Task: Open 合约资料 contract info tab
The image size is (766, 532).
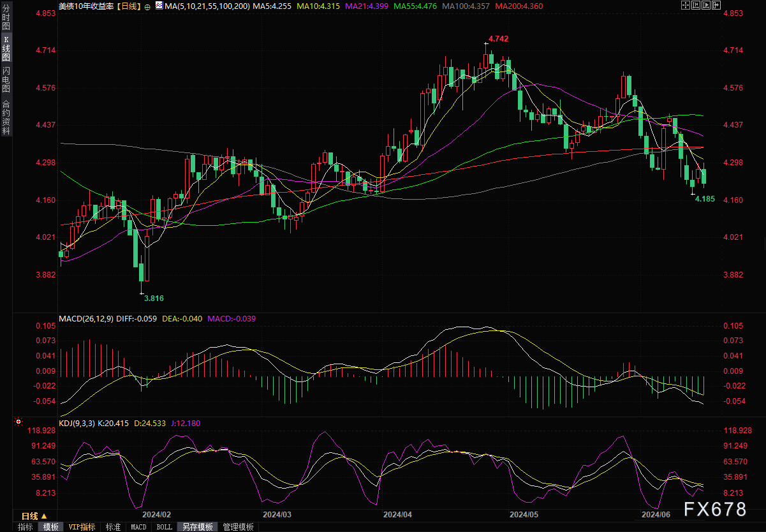Action: (x=6, y=117)
